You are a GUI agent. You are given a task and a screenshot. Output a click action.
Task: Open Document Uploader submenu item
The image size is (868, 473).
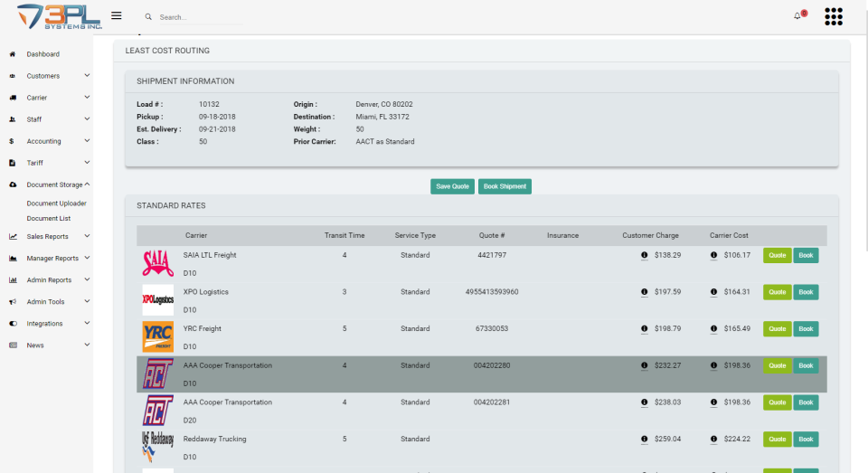click(56, 203)
